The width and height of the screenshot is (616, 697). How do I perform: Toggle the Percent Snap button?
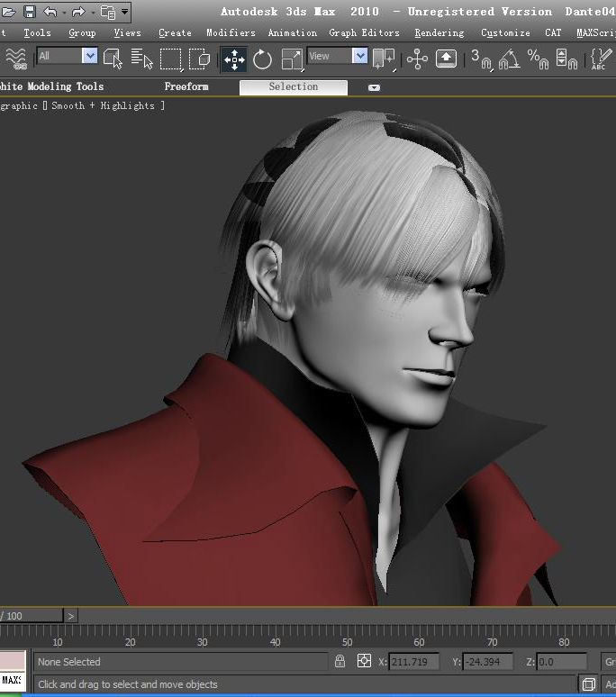pos(538,59)
